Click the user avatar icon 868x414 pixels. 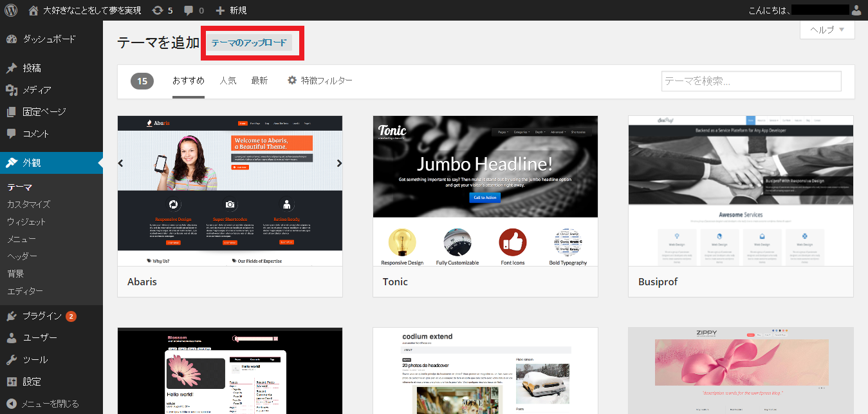click(856, 10)
